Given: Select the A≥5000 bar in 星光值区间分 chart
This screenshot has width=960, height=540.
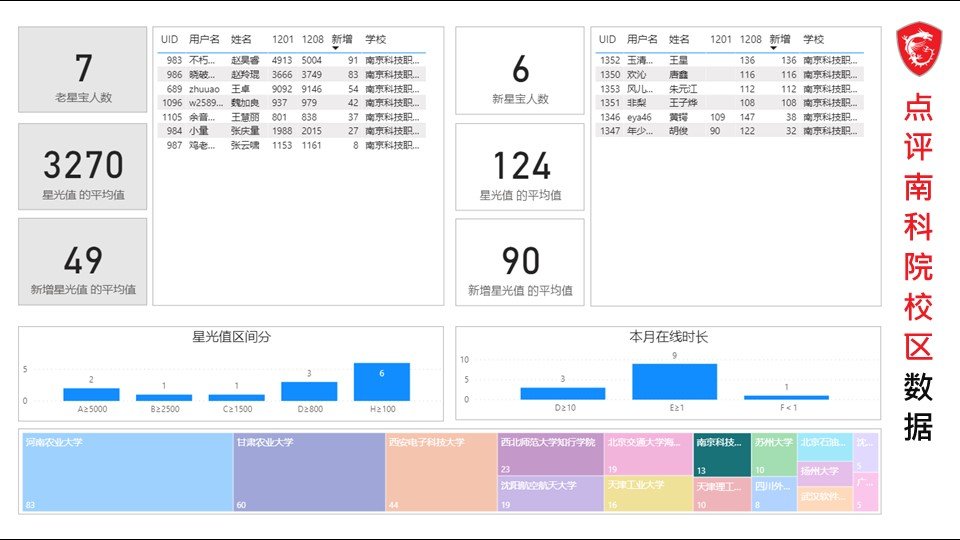Looking at the screenshot, I should (91, 394).
